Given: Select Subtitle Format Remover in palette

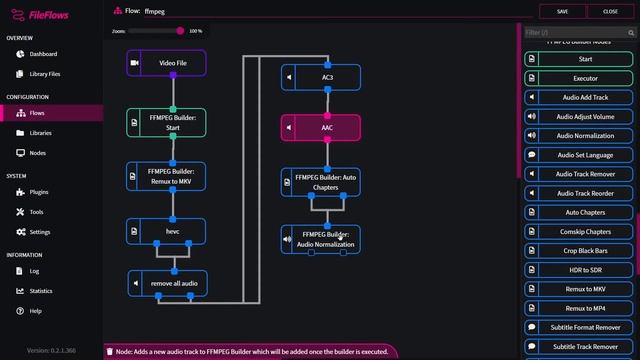Looking at the screenshot, I should (579, 328).
